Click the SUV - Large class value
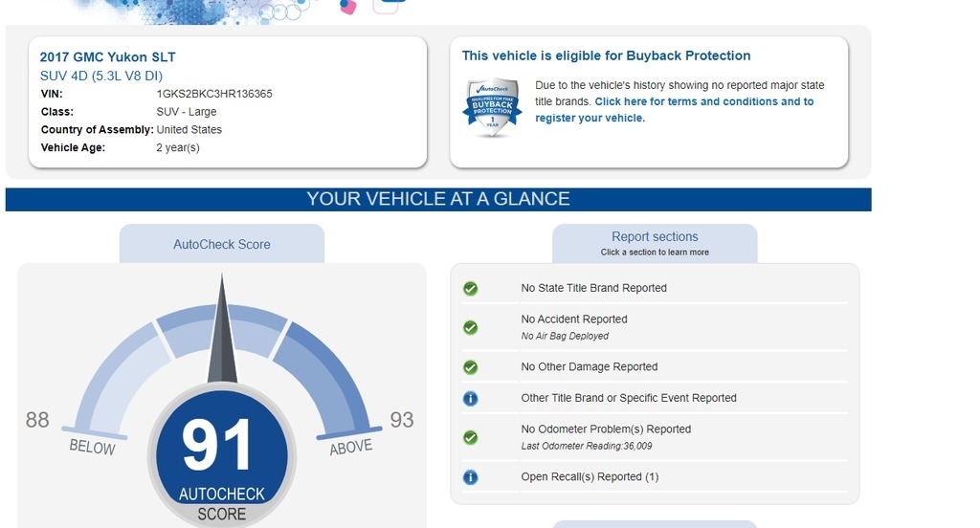The height and width of the screenshot is (528, 980). point(187,112)
